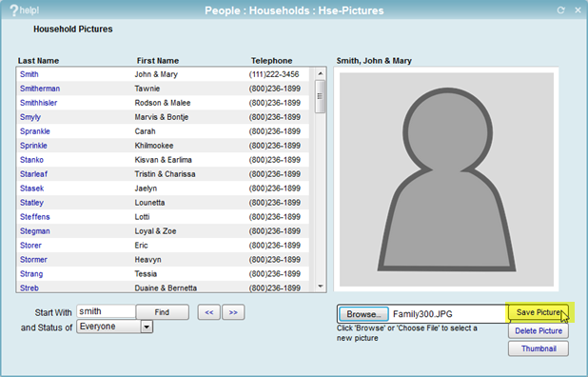This screenshot has height=377, width=588.
Task: Click first name 'Eric'
Action: 142,246
